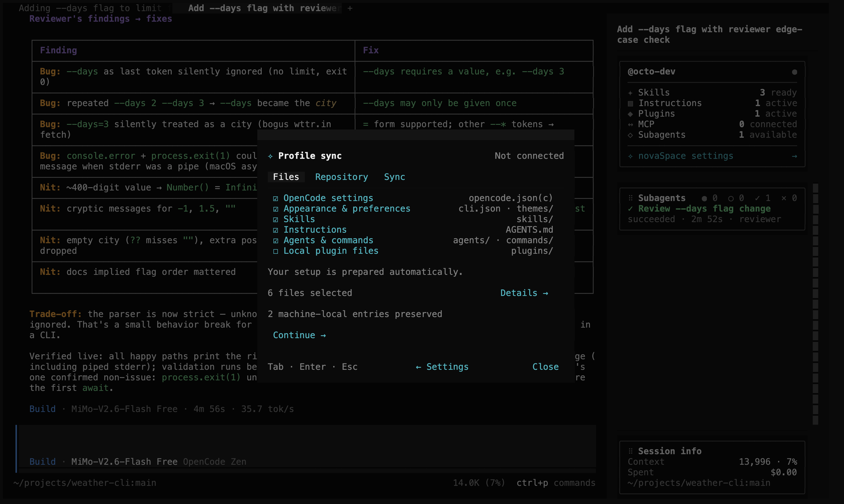844x504 pixels.
Task: Go back to Settings from Profile sync
Action: coord(442,367)
